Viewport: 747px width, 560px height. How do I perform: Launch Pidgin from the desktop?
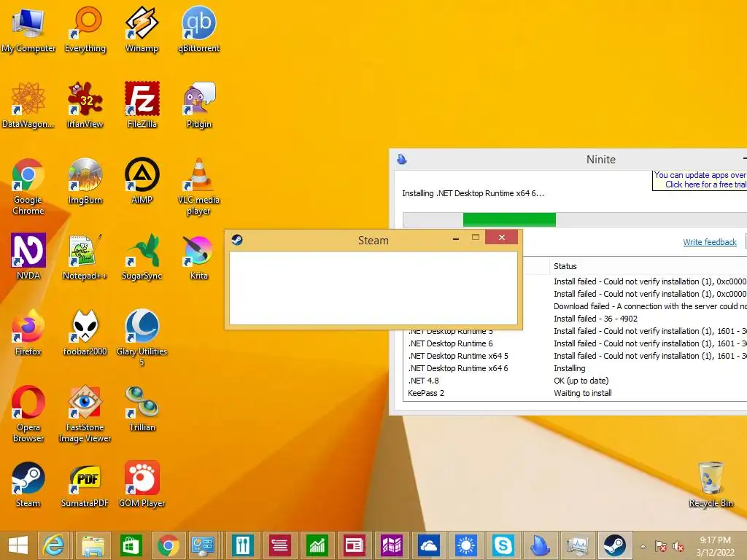[x=198, y=105]
